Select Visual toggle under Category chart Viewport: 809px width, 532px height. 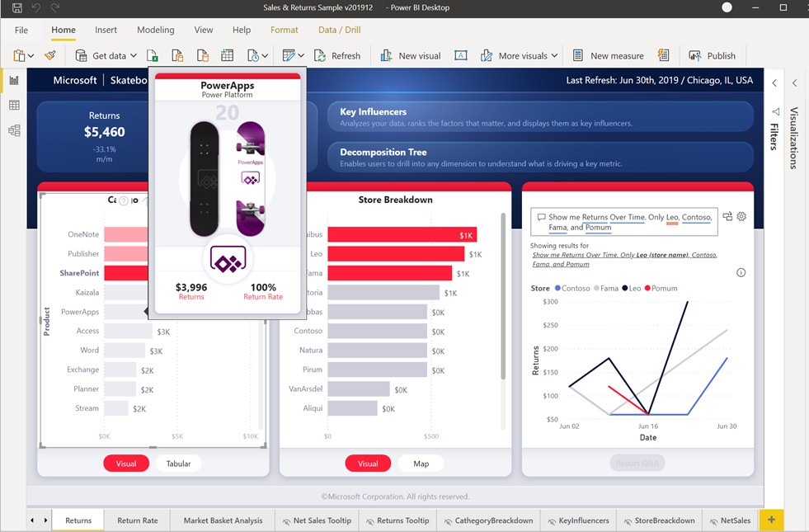point(126,464)
